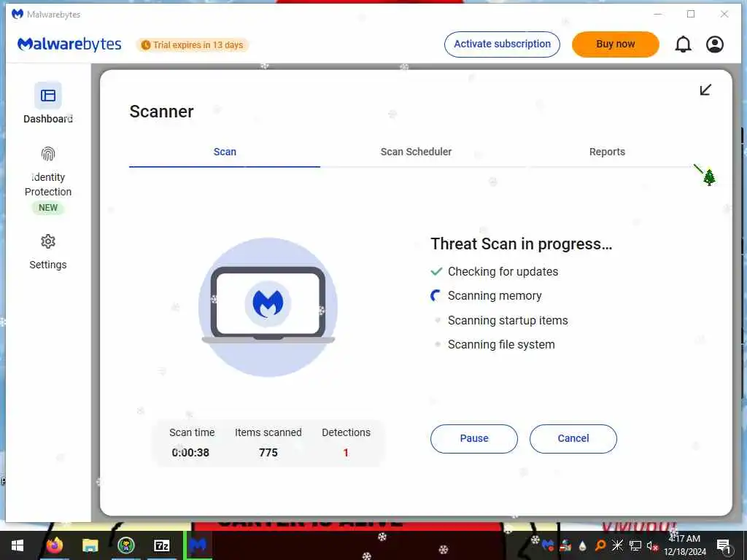
Task: Click the Trial expires in 13 days label
Action: click(x=198, y=45)
